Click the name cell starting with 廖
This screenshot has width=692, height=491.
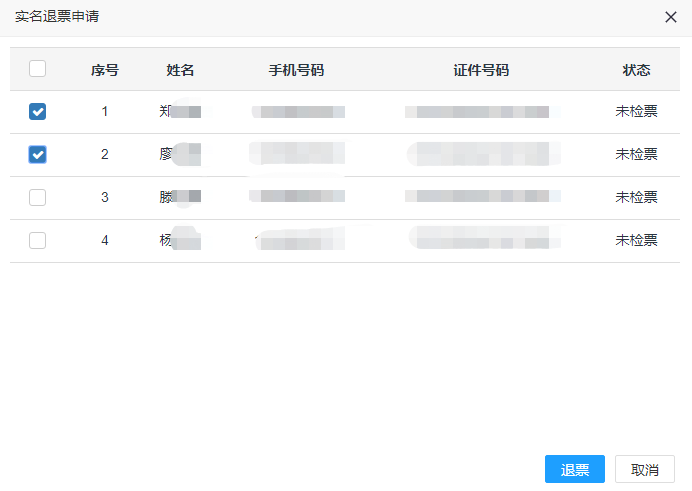[x=180, y=154]
